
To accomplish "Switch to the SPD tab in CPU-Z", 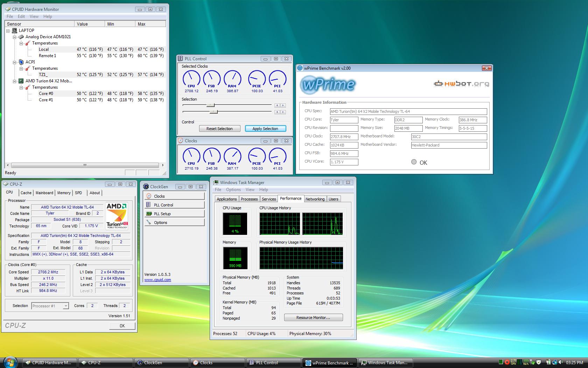I will (x=78, y=193).
